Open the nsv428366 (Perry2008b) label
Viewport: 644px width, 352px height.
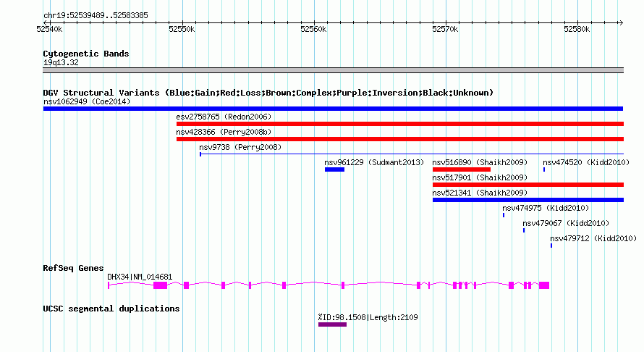point(224,132)
